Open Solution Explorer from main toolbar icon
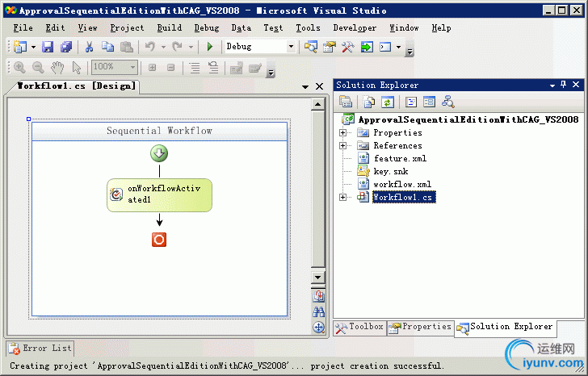Screen dimensions: 588x376 (x=310, y=47)
